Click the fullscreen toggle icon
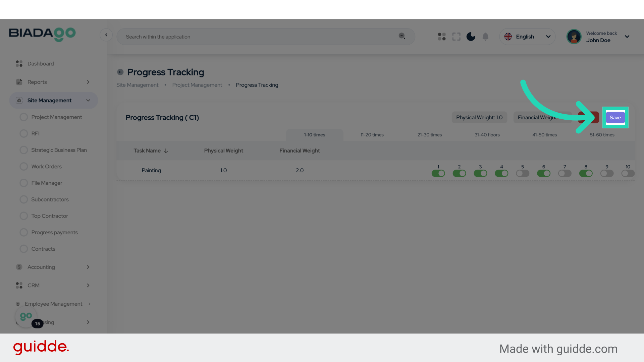The image size is (644, 362). point(456,37)
